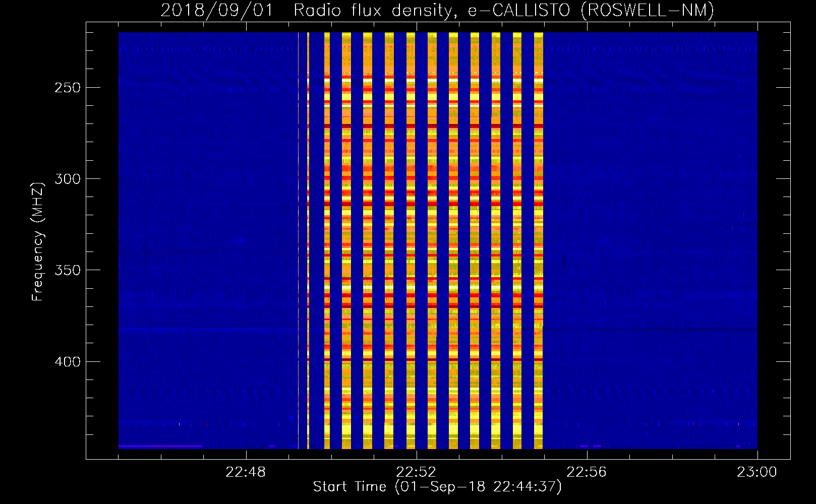
Task: Click the 22:52 time tick label
Action: 416,472
